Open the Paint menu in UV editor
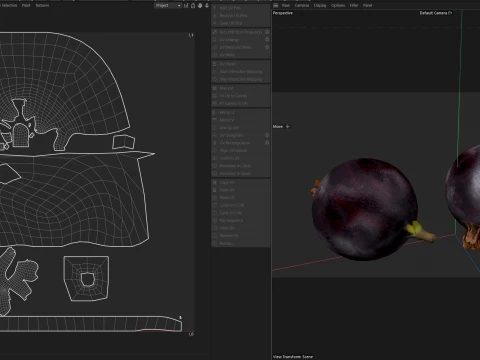Viewport: 480px width, 360px height. [26, 5]
